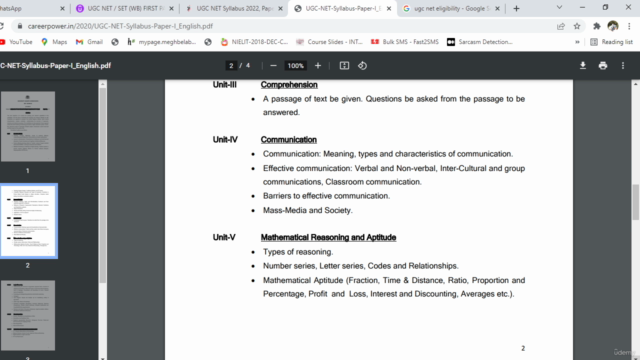Print the PDF document
Image resolution: width=640 pixels, height=360 pixels.
click(x=603, y=66)
